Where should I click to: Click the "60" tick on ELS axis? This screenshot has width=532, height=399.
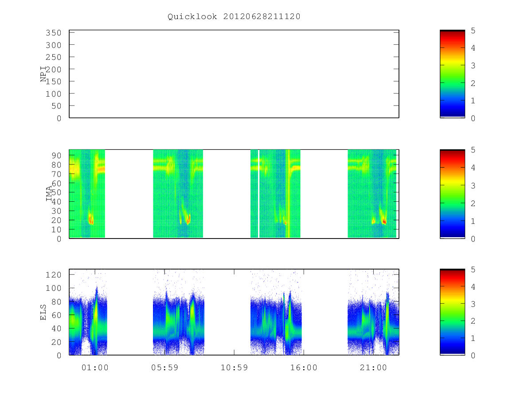pyautogui.click(x=56, y=315)
